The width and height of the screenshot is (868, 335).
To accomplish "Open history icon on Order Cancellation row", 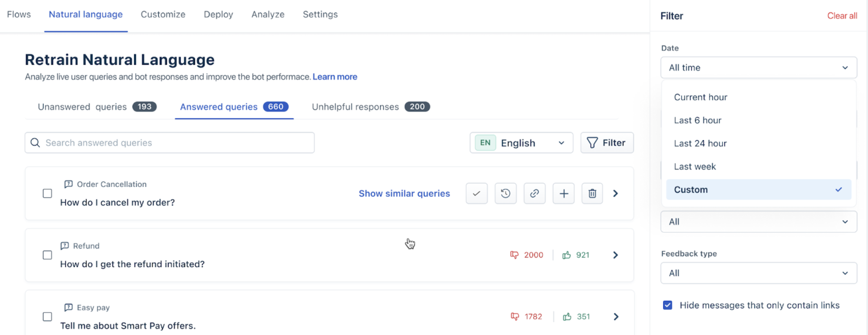I will pos(505,193).
